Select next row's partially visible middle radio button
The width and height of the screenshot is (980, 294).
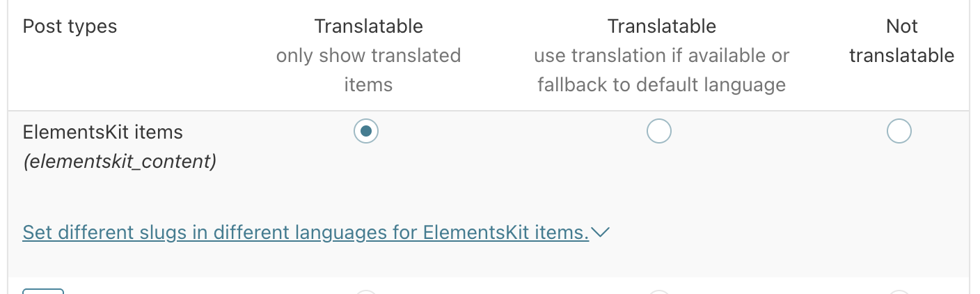(658, 292)
